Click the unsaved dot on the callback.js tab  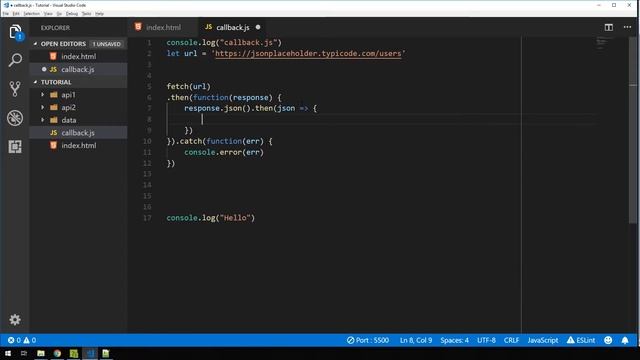point(258,27)
